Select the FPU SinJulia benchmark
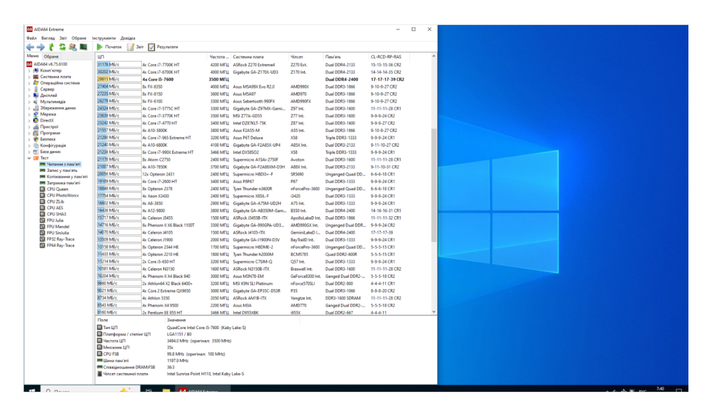Screen dimensions: 720x415 pos(55,233)
